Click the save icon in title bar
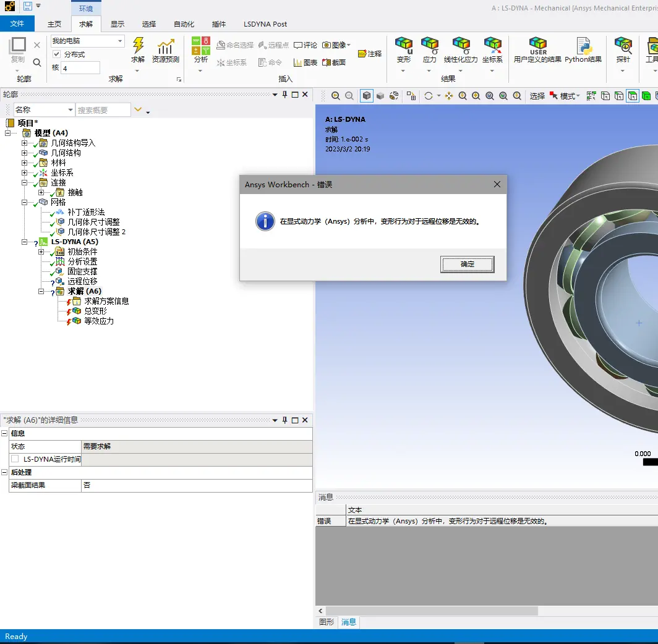Screen dimensions: 658x644 click(x=28, y=6)
